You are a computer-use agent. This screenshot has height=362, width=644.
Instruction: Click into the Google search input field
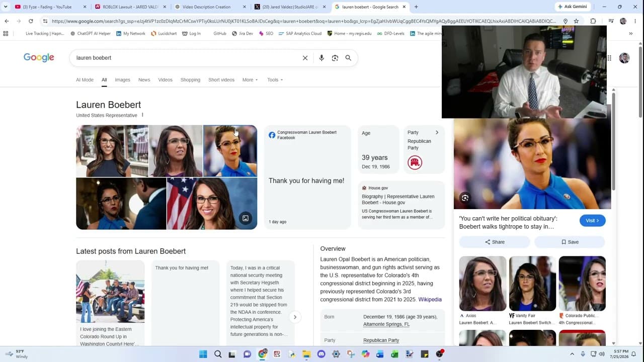click(x=186, y=58)
